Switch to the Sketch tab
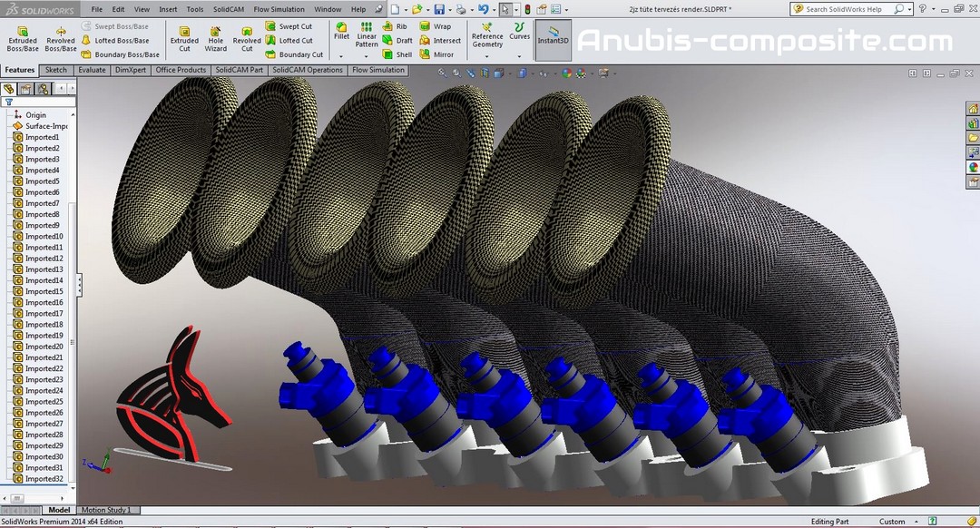The width and height of the screenshot is (980, 528). point(56,70)
